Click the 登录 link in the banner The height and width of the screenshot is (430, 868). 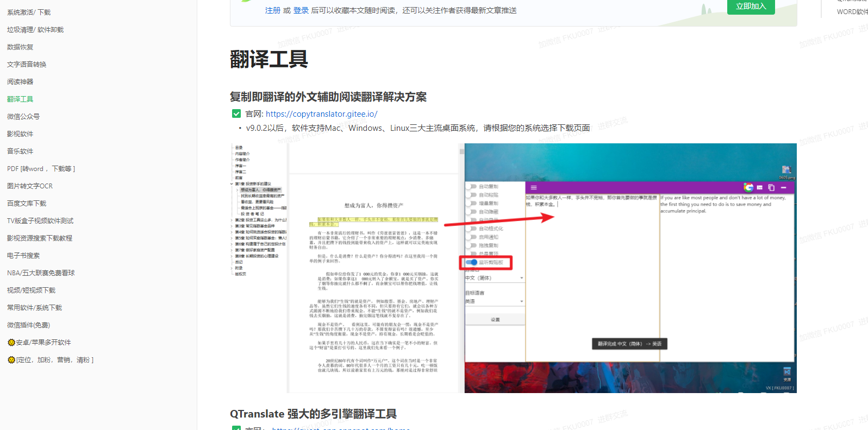pyautogui.click(x=301, y=10)
